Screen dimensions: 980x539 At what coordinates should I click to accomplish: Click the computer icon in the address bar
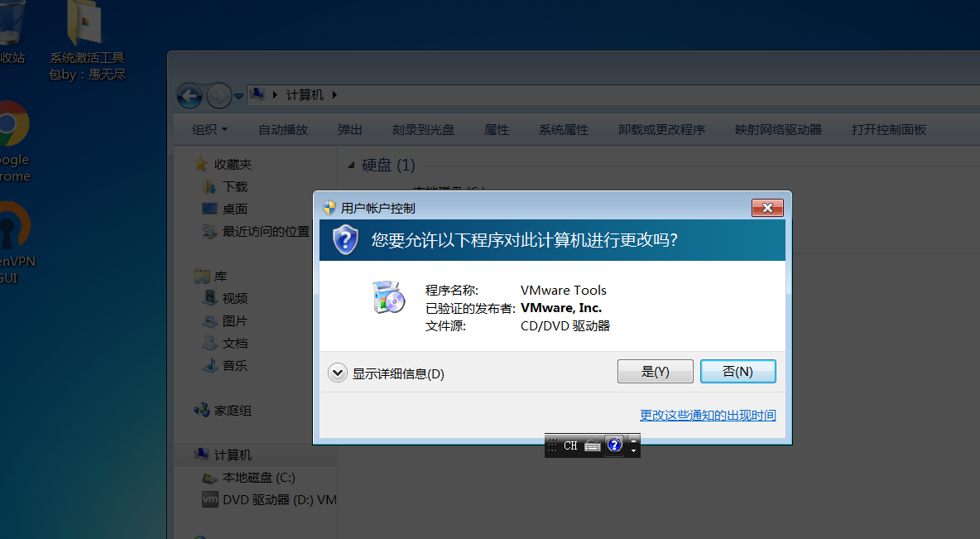tap(257, 94)
